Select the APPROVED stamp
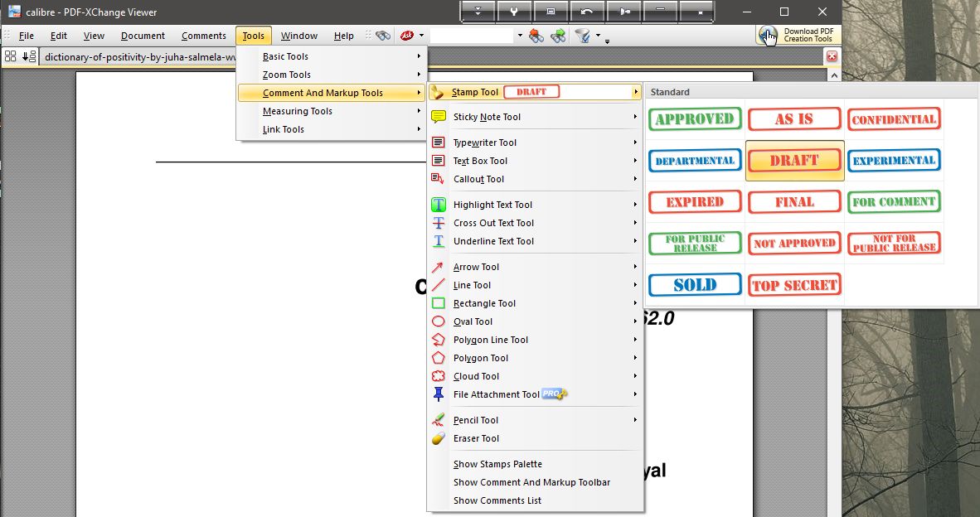Screen dimensions: 980x517 [695, 118]
